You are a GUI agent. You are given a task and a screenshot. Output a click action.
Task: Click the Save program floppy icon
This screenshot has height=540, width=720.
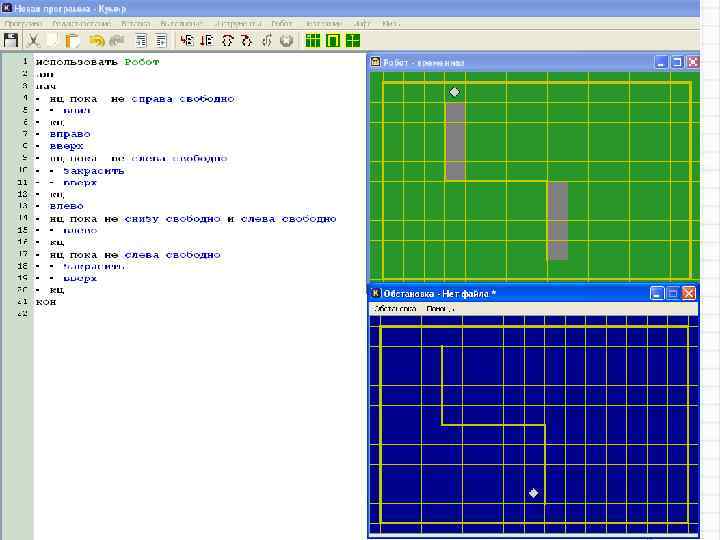coord(11,40)
